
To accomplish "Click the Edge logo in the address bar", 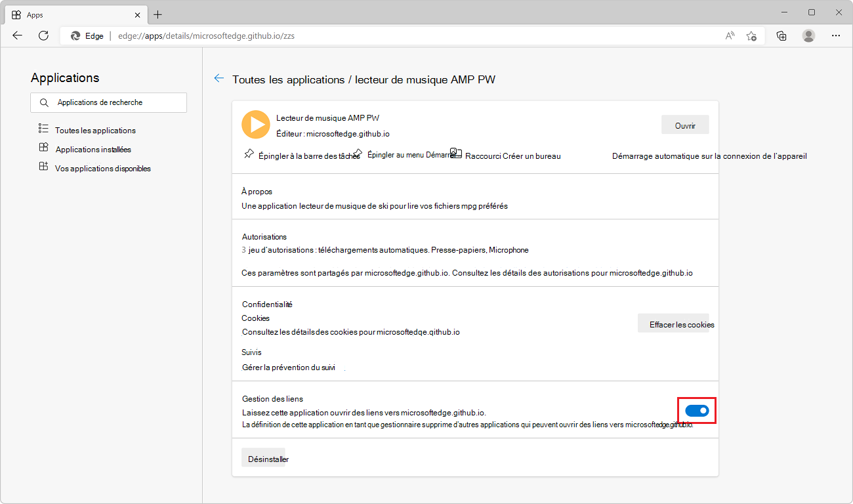I will (75, 36).
